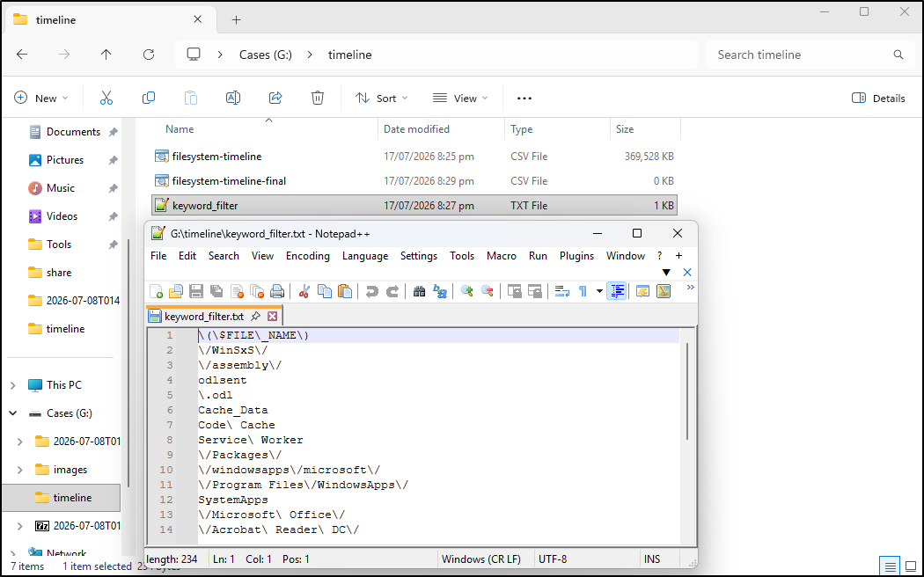The height and width of the screenshot is (577, 924).
Task: Open dropdown arrow beside pilcrow icon
Action: 599,291
